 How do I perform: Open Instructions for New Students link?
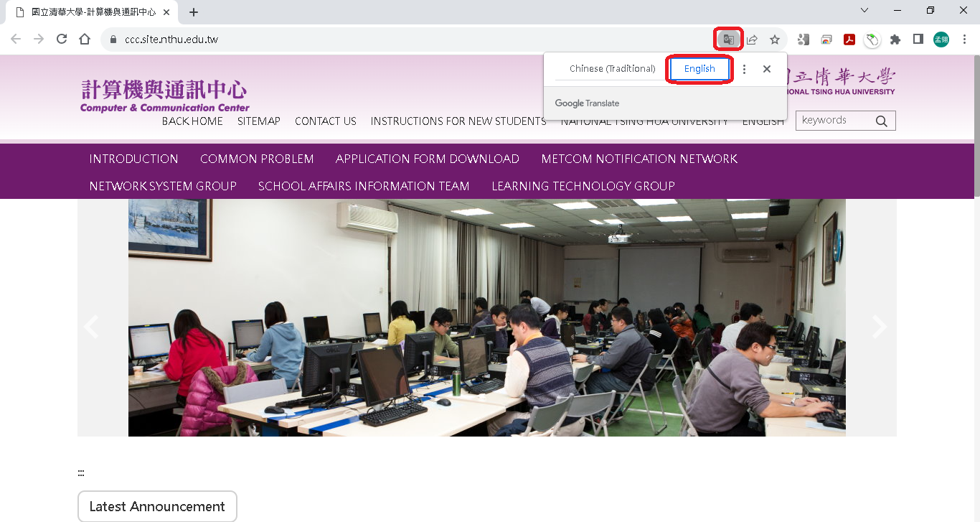(x=458, y=121)
